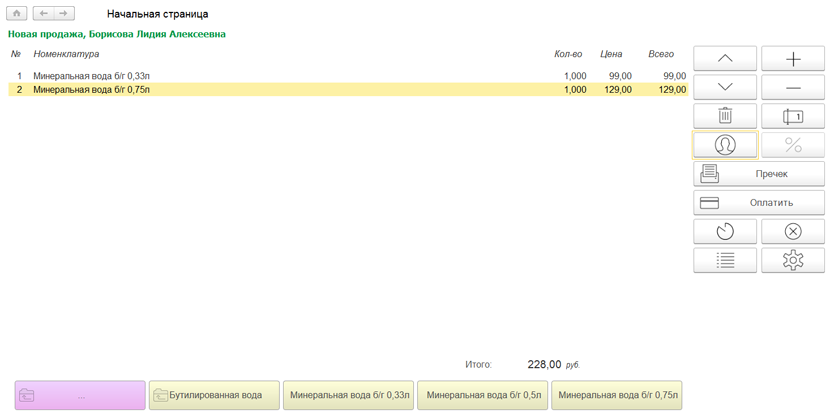The width and height of the screenshot is (830, 414).
Task: Print a pre-receipt with Пречек
Action: pos(759,174)
